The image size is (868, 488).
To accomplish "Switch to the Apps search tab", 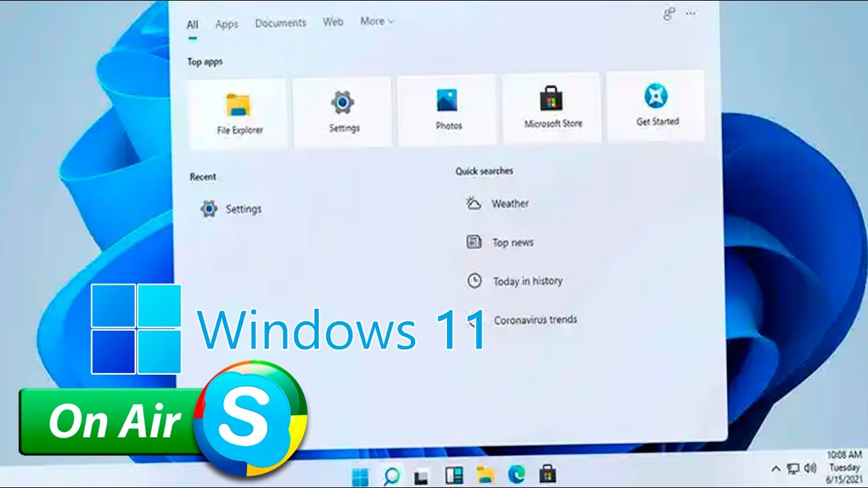I will (x=226, y=24).
